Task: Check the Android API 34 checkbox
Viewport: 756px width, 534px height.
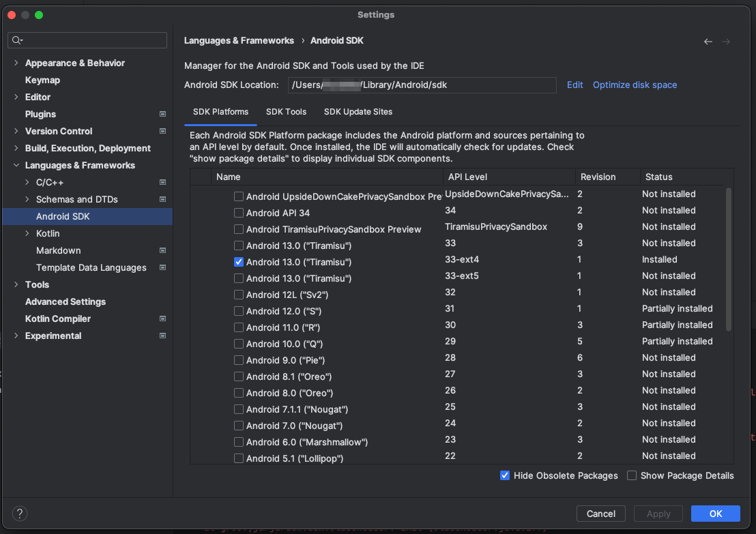Action: [239, 213]
